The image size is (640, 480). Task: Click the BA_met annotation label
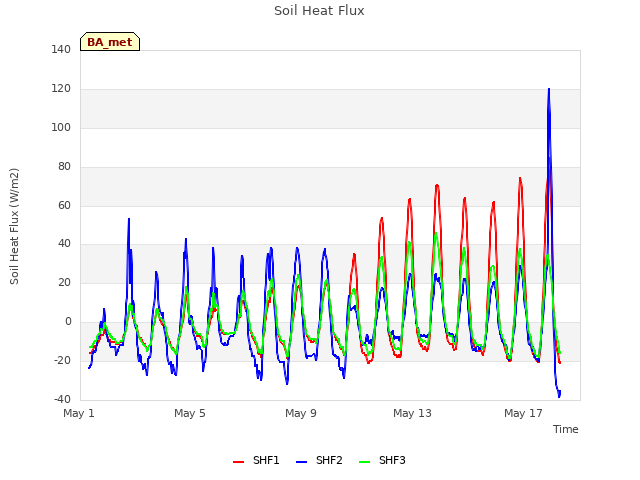(110, 42)
